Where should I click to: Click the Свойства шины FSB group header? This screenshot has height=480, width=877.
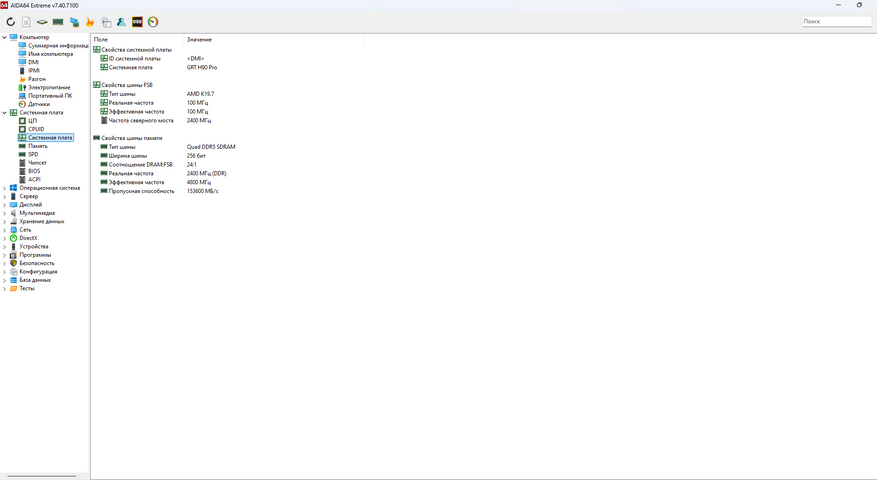pyautogui.click(x=127, y=85)
